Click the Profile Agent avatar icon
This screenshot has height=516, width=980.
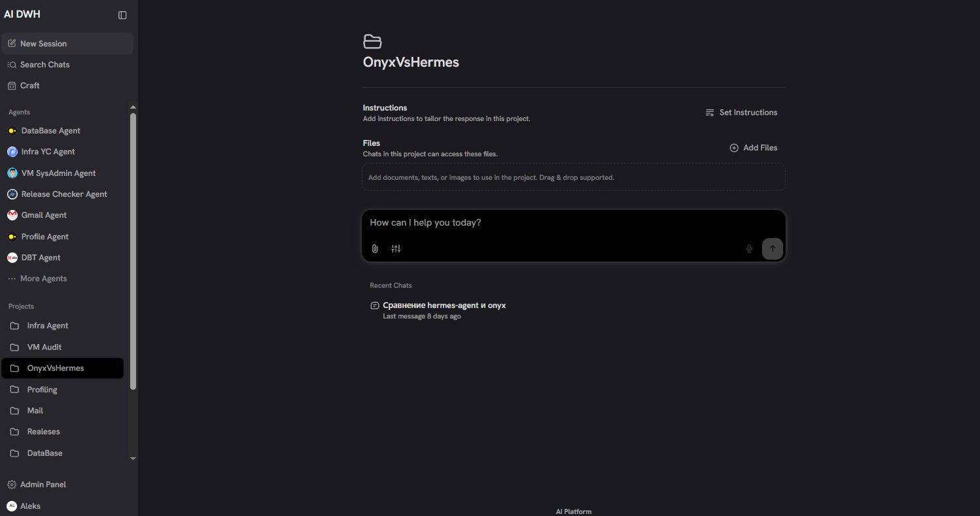(x=12, y=237)
